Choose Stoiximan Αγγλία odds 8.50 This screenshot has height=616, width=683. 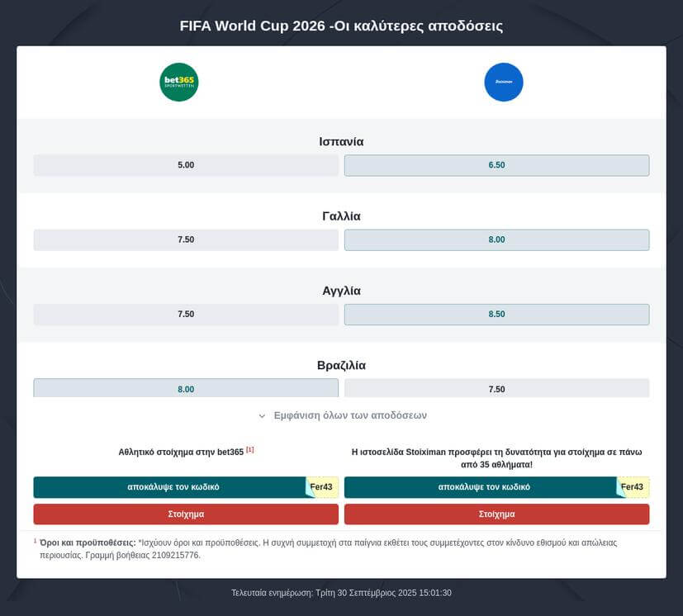[496, 314]
